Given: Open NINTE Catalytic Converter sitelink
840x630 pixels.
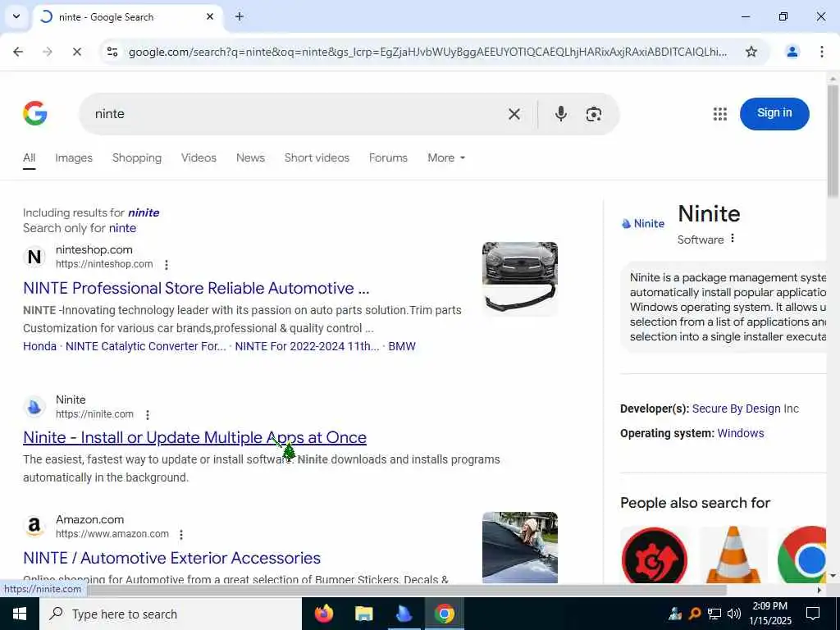Looking at the screenshot, I should (x=146, y=347).
